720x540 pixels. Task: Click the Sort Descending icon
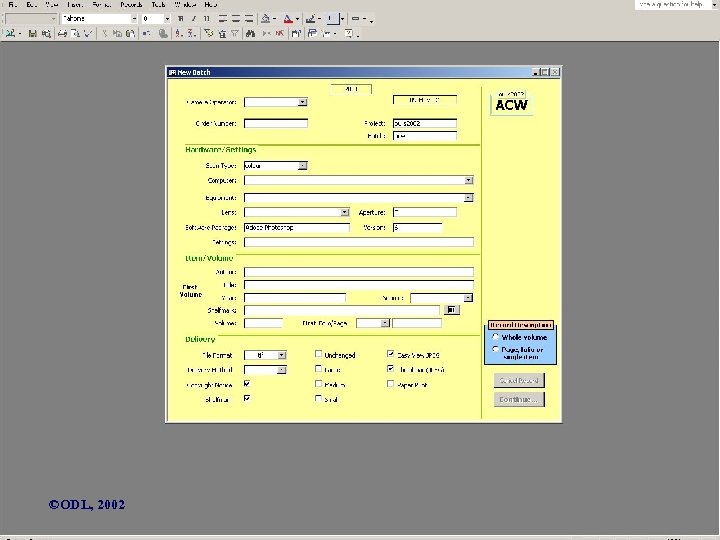[191, 33]
